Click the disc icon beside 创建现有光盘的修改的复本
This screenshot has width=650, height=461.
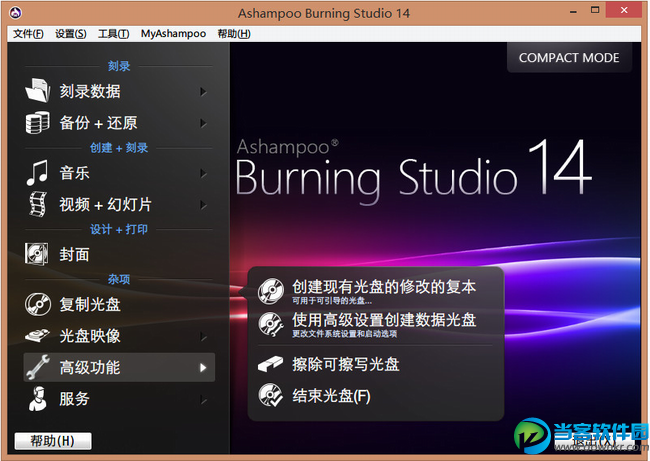click(271, 291)
